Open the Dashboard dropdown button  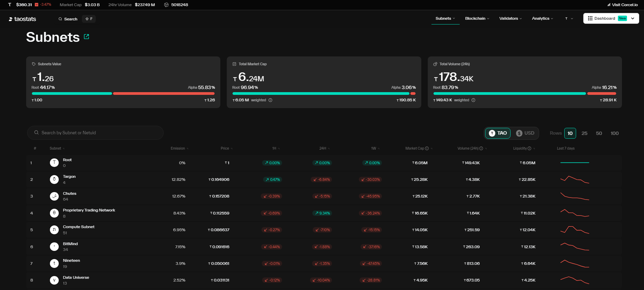click(632, 18)
